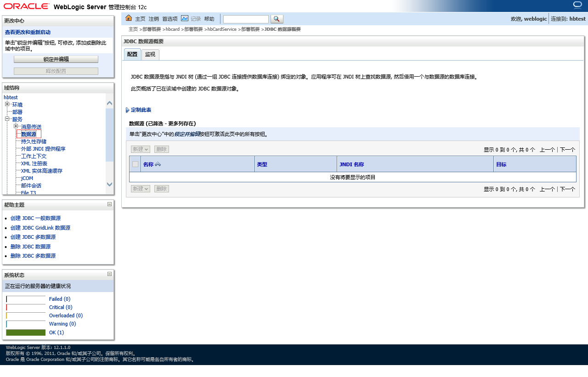Sort by the JNDI 名称 column header
This screenshot has height=377, width=588.
(351, 164)
